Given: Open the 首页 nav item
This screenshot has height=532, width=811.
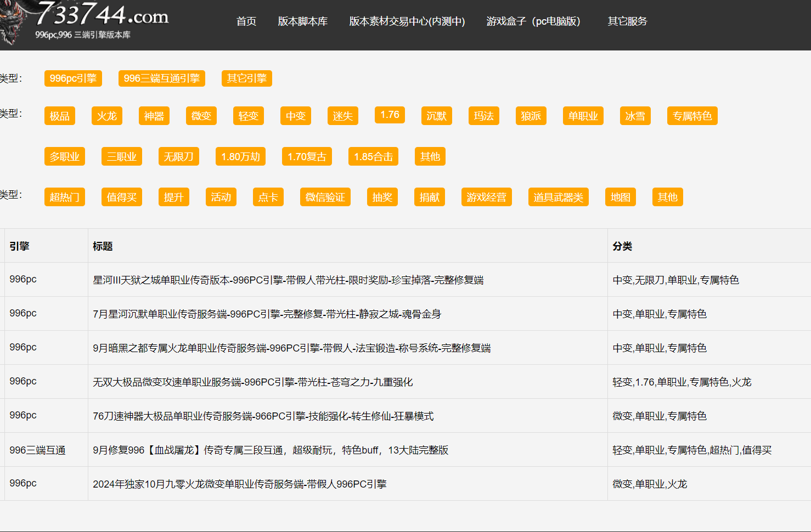Looking at the screenshot, I should click(246, 21).
